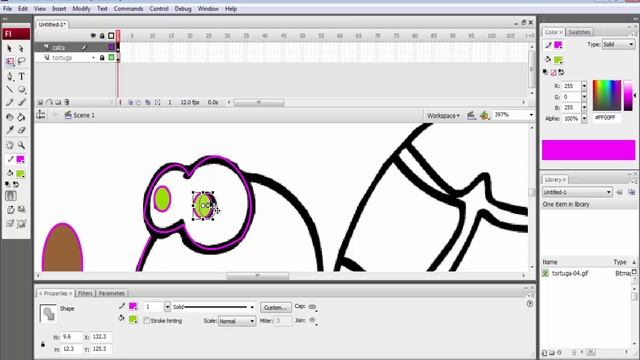640x360 pixels.
Task: Toggle lock on the tortuga layer
Action: pyautogui.click(x=102, y=58)
